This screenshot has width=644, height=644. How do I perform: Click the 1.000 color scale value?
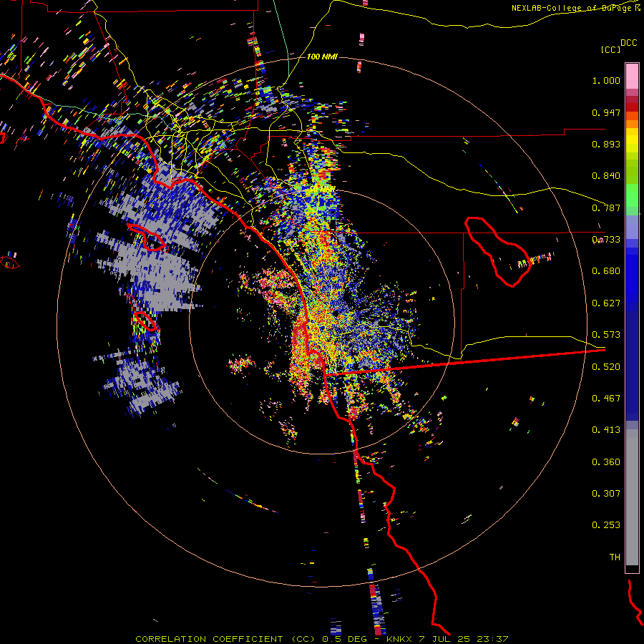pyautogui.click(x=606, y=80)
